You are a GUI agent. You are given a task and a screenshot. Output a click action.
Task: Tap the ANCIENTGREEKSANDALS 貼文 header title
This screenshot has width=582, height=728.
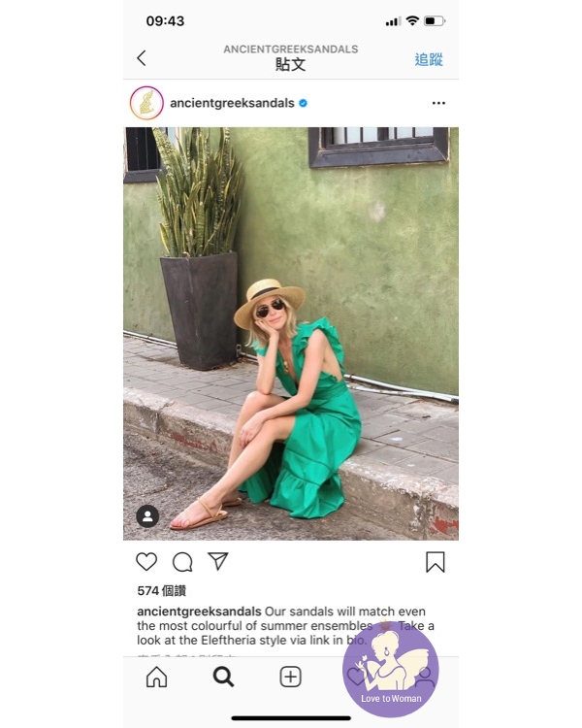point(291,58)
